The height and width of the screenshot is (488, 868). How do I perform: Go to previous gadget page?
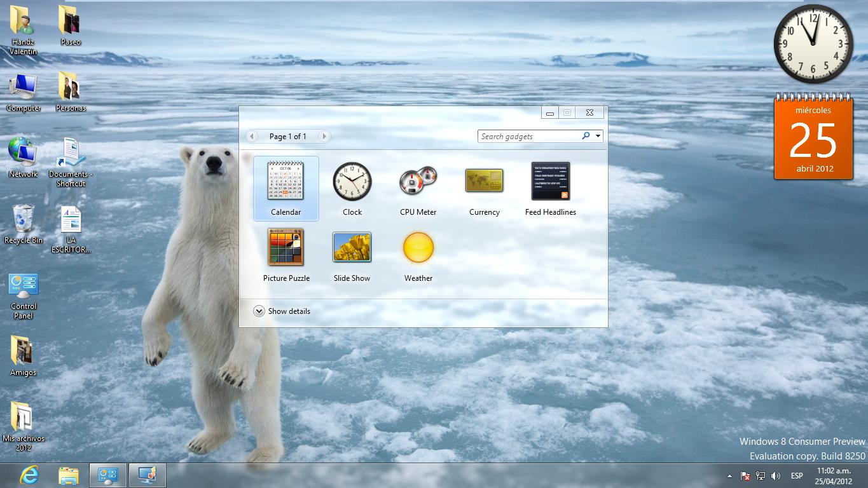[x=252, y=136]
